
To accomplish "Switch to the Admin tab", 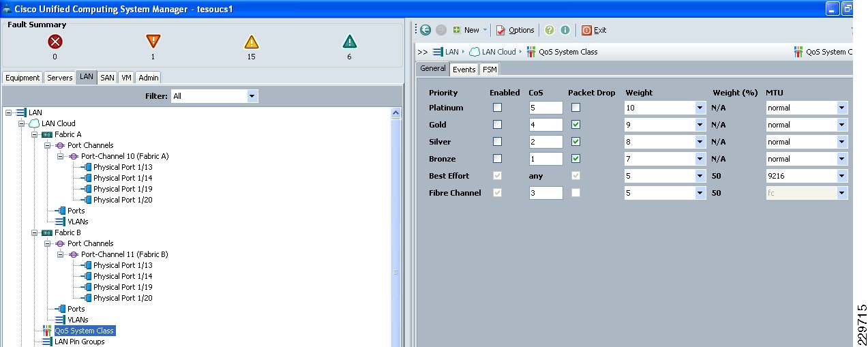I will point(149,78).
